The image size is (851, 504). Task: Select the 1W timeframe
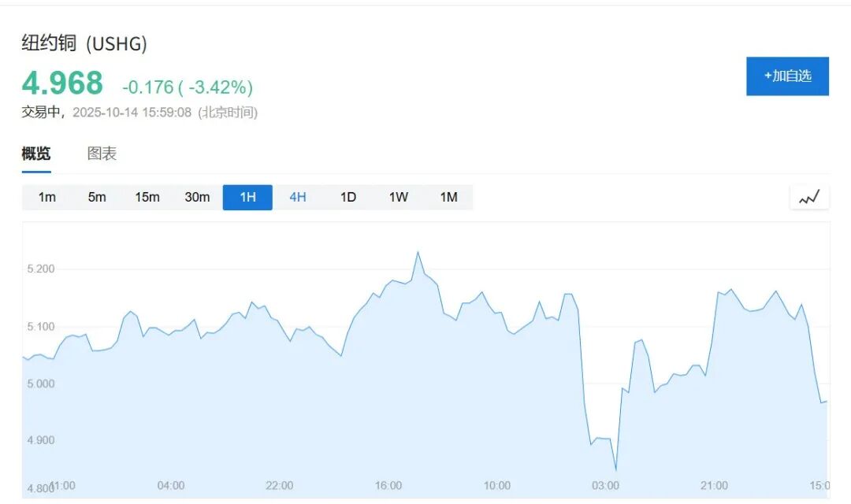[399, 198]
